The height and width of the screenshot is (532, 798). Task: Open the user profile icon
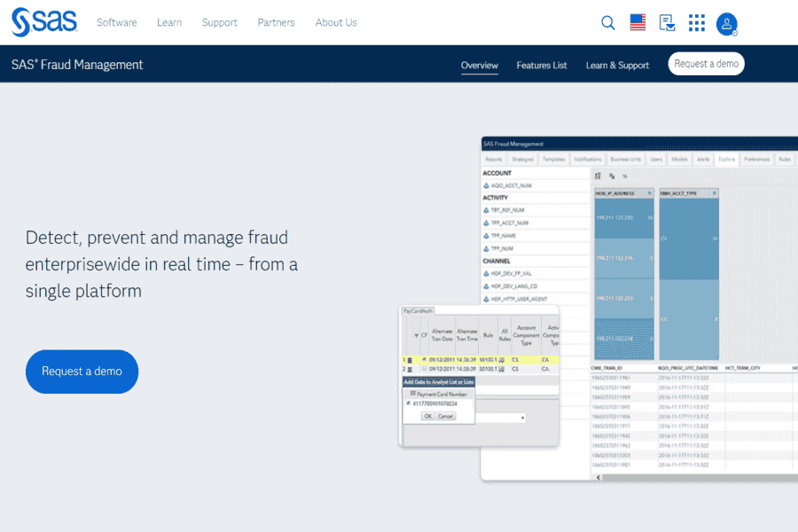(x=727, y=24)
